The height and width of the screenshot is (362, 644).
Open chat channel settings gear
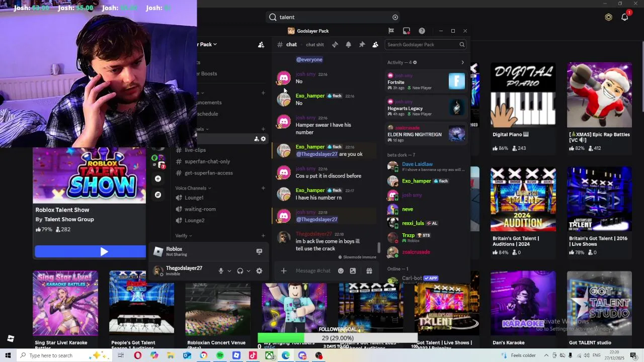pyautogui.click(x=263, y=139)
